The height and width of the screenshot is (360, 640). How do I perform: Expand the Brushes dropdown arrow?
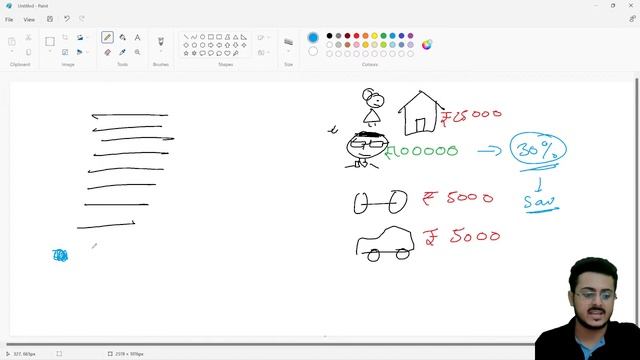161,52
